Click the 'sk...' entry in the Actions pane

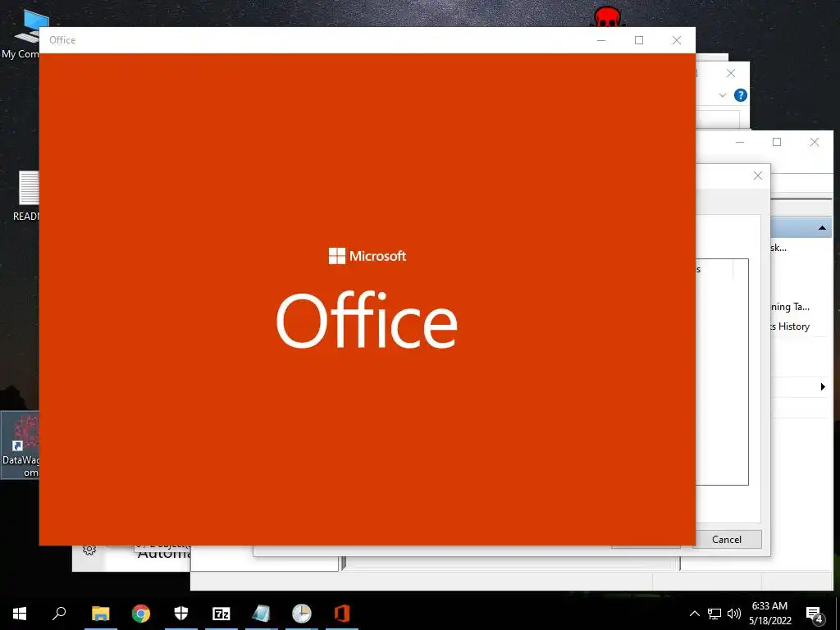779,248
